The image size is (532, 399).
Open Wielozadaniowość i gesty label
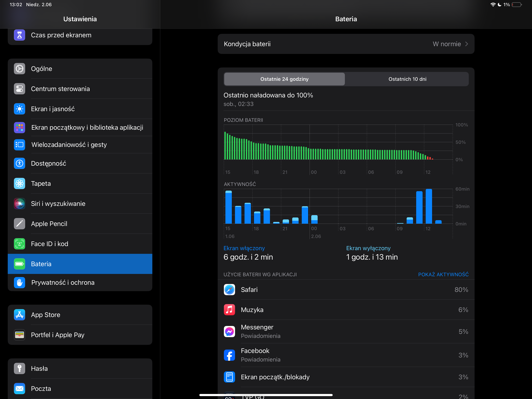point(69,145)
